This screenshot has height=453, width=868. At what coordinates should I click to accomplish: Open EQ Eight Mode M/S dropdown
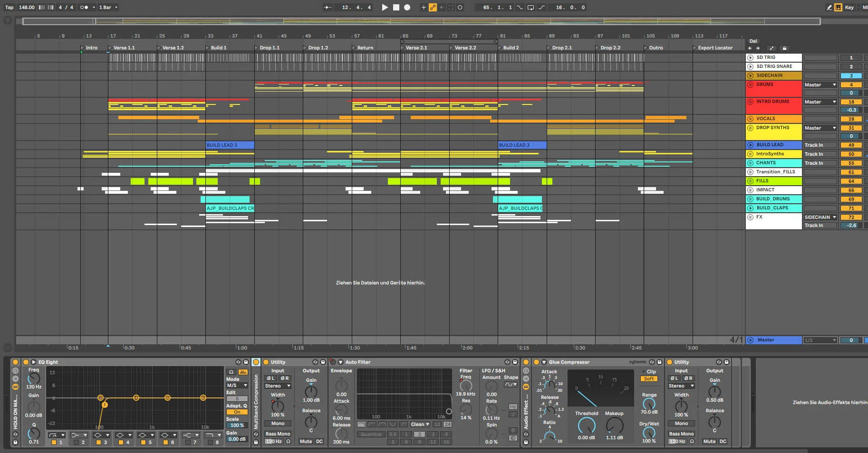click(x=237, y=386)
